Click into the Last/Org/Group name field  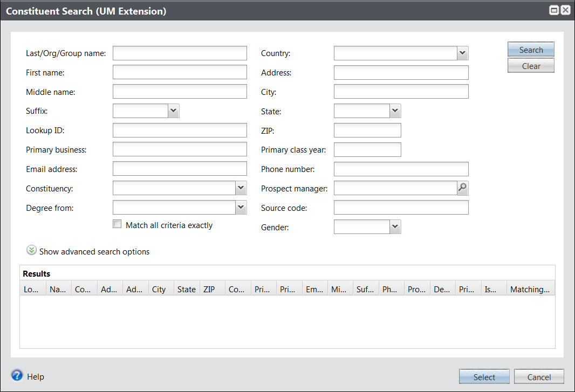coord(180,53)
